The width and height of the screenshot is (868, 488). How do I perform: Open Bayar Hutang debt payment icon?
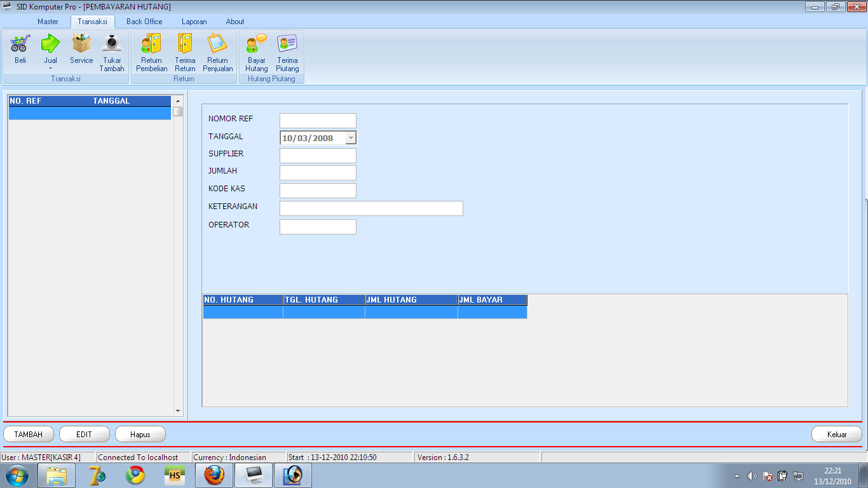[x=257, y=53]
